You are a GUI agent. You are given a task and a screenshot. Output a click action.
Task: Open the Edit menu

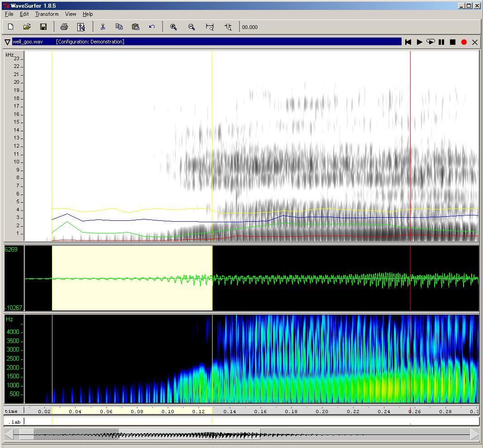pos(24,14)
